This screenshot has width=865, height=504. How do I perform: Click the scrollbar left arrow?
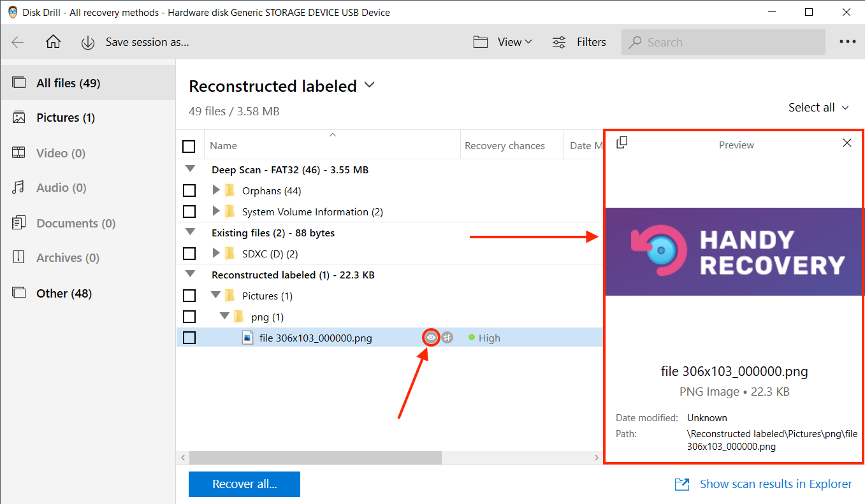click(183, 457)
